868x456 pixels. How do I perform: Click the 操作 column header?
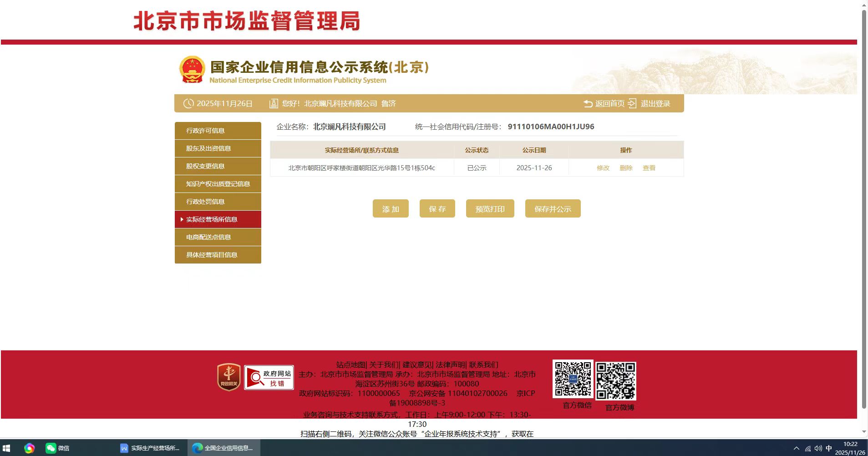point(626,150)
